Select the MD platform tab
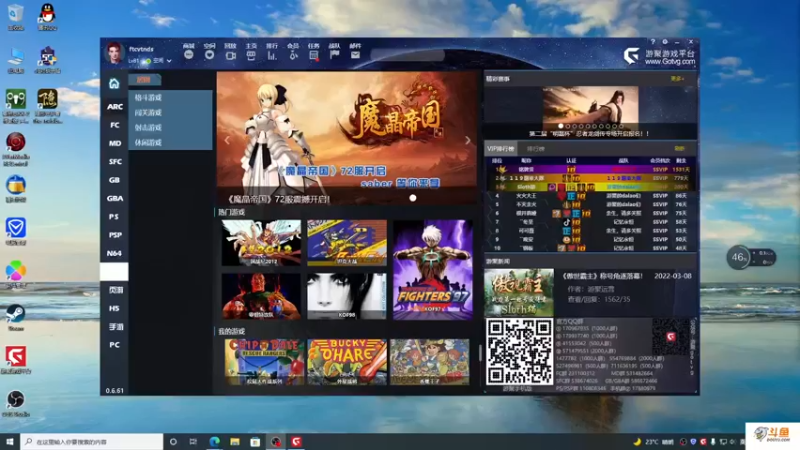This screenshot has width=800, height=450. (x=114, y=143)
